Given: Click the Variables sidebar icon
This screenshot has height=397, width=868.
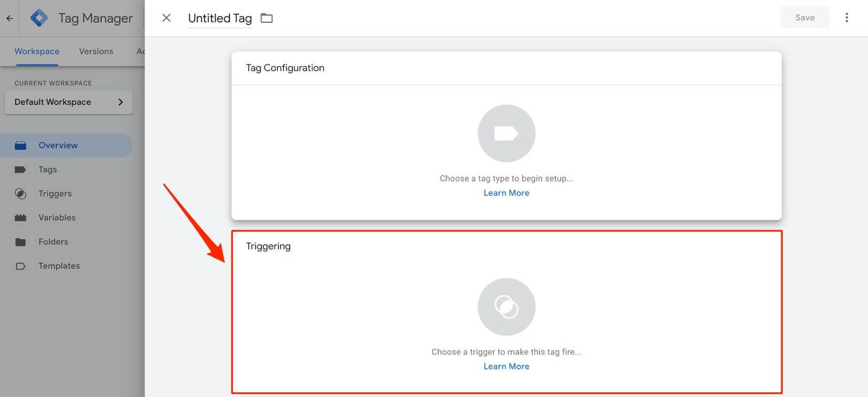Looking at the screenshot, I should point(20,217).
